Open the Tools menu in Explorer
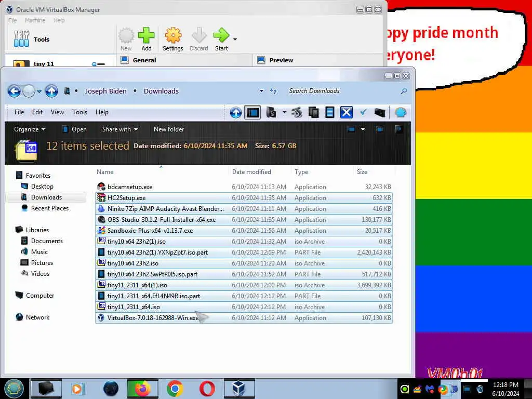The width and height of the screenshot is (532, 399). 79,112
